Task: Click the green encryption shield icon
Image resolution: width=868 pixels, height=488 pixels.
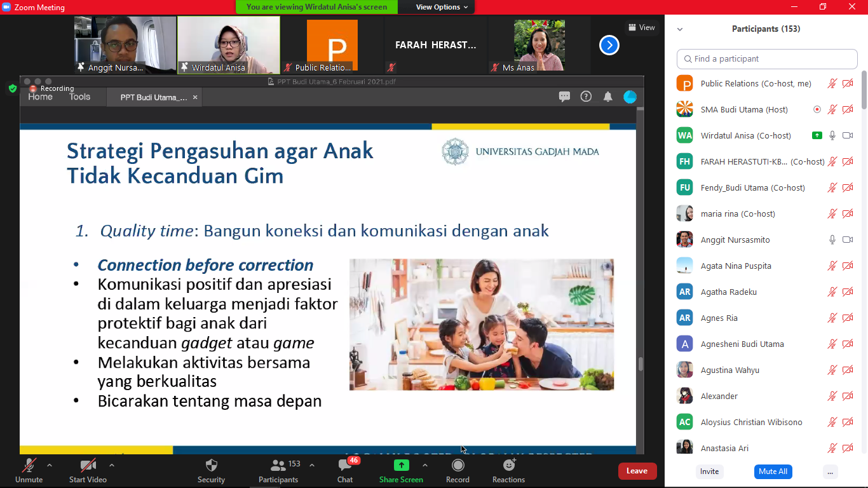Action: [x=12, y=88]
